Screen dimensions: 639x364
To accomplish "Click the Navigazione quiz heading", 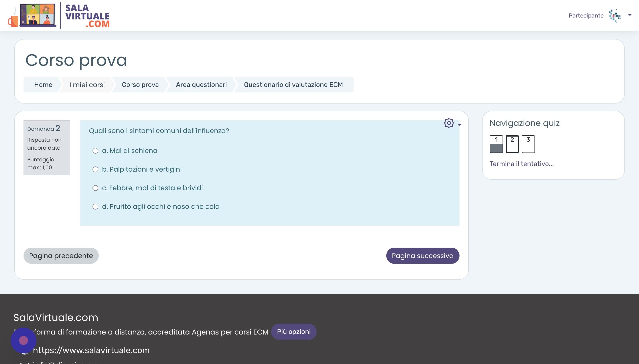I will 525,123.
